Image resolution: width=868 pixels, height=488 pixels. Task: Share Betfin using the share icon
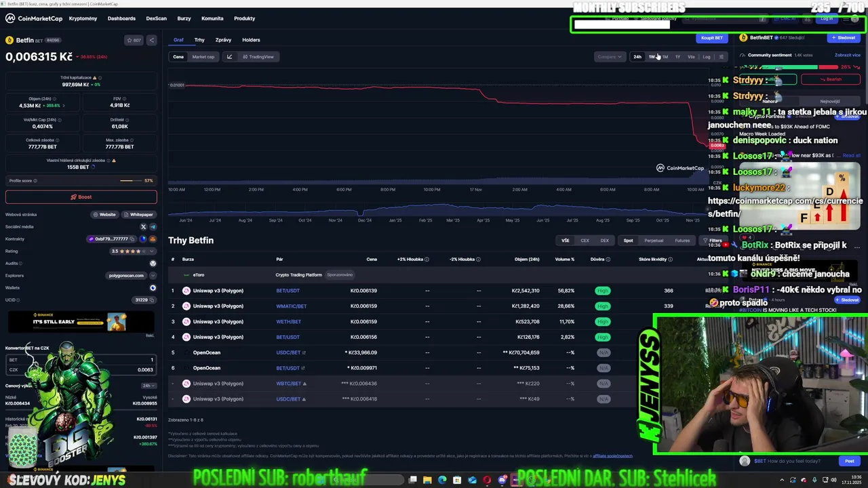tap(151, 40)
